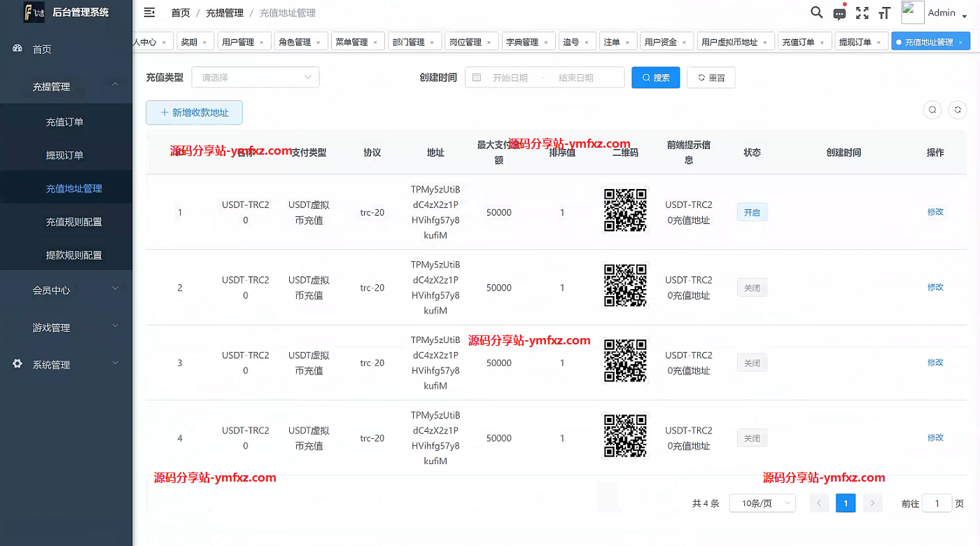Toggle the 关闭 status in row 4

point(752,438)
